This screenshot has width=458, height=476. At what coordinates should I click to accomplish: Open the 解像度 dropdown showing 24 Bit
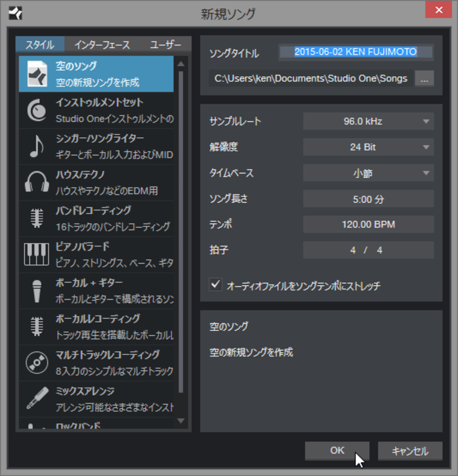click(368, 147)
